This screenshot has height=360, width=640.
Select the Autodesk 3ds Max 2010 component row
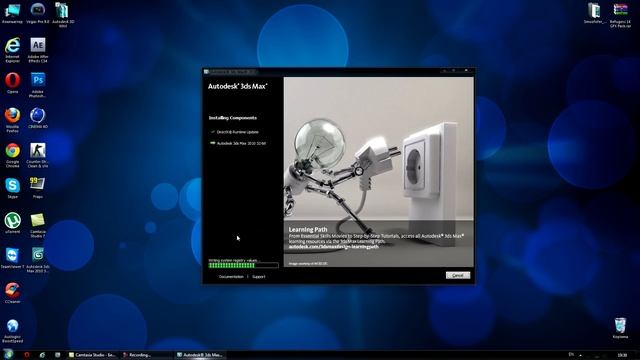[238, 143]
